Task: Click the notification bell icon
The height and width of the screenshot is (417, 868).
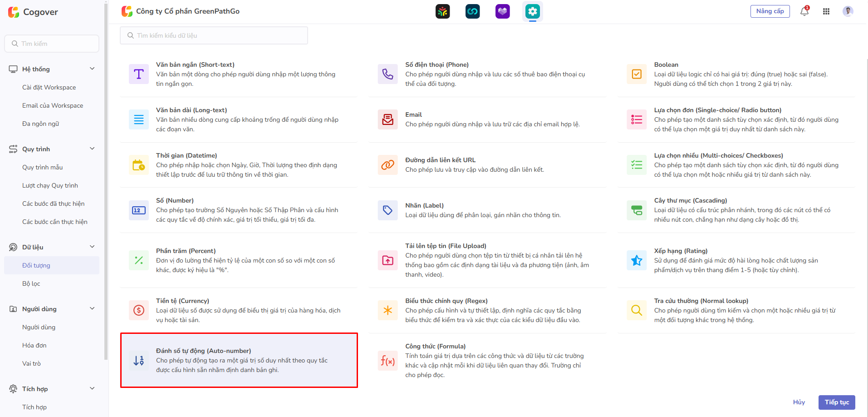Action: pos(804,11)
